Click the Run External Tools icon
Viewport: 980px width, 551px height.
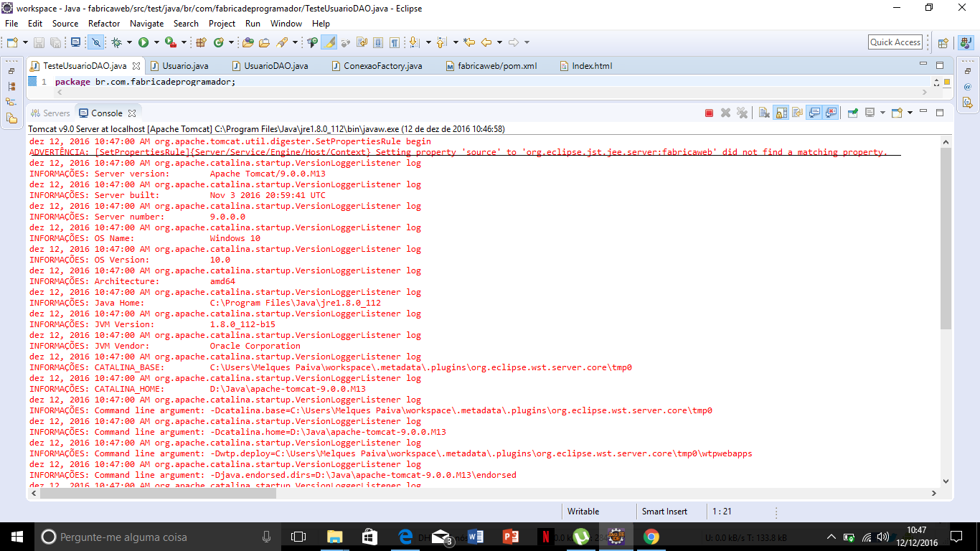[171, 42]
